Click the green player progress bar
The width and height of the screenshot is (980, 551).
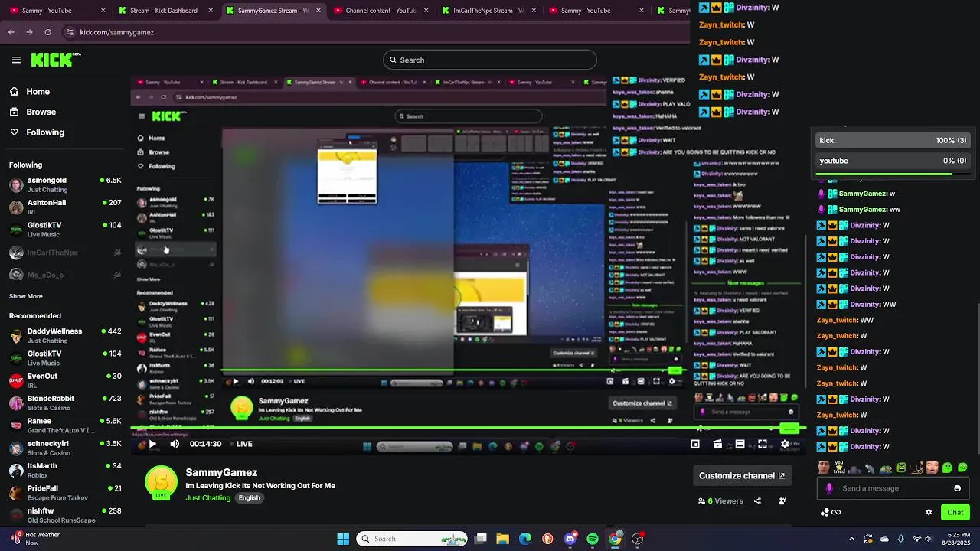pyautogui.click(x=467, y=429)
